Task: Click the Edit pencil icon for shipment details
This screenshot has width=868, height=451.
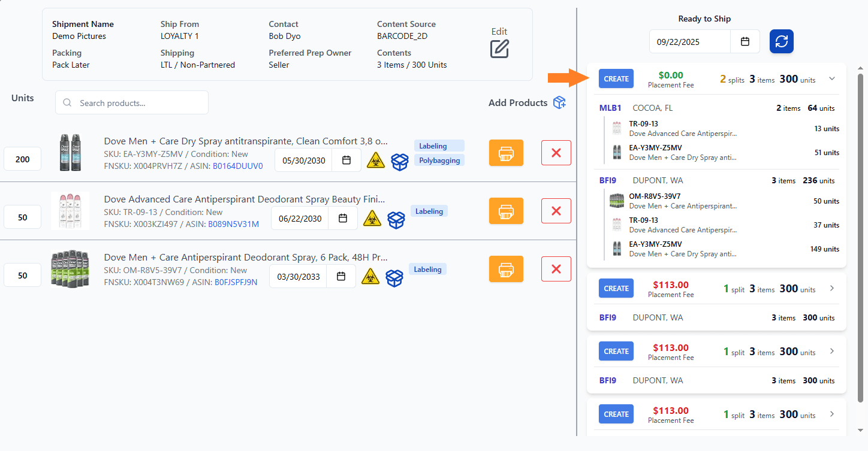Action: coord(499,49)
